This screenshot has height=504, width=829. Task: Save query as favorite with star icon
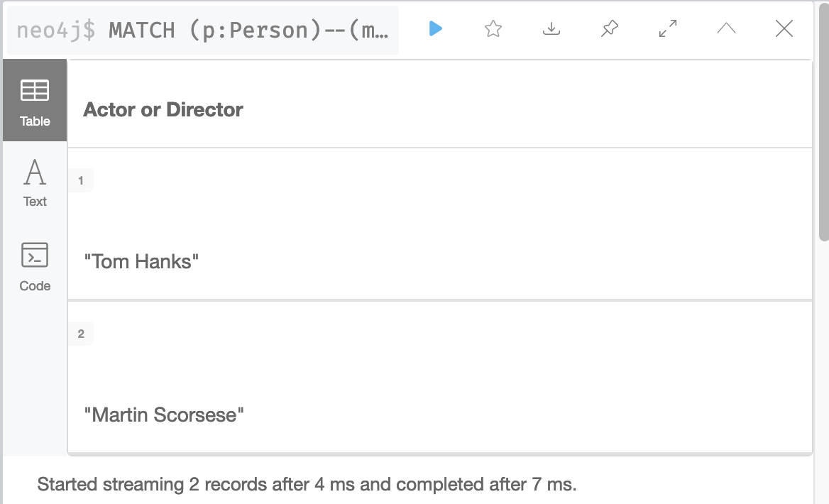(493, 28)
